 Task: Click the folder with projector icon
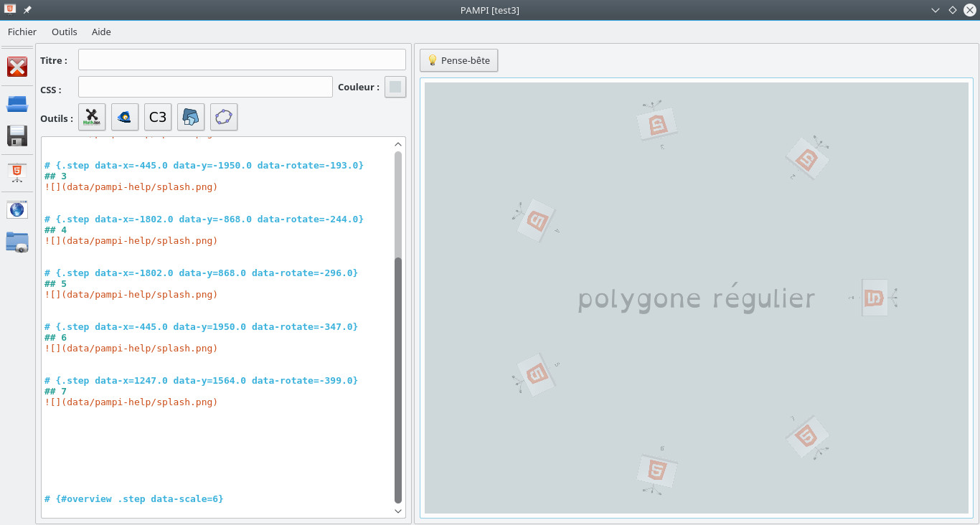[17, 242]
